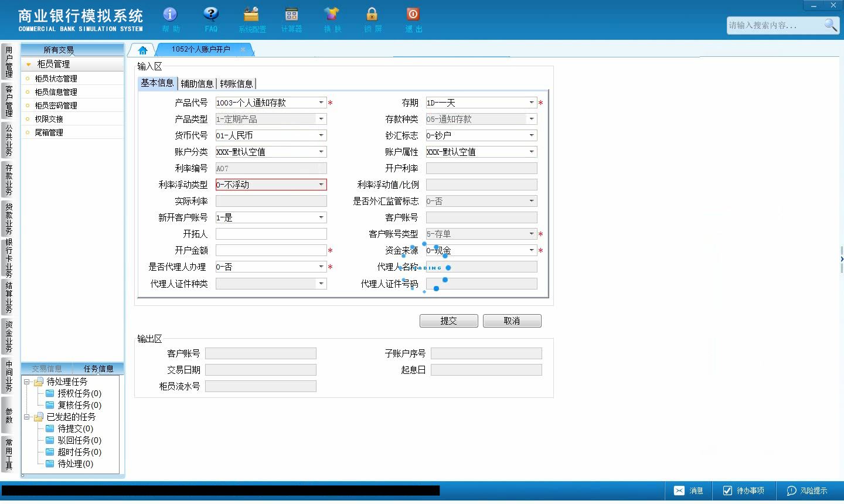This screenshot has height=504, width=844.
Task: Click the 开拓人 input field
Action: point(271,234)
